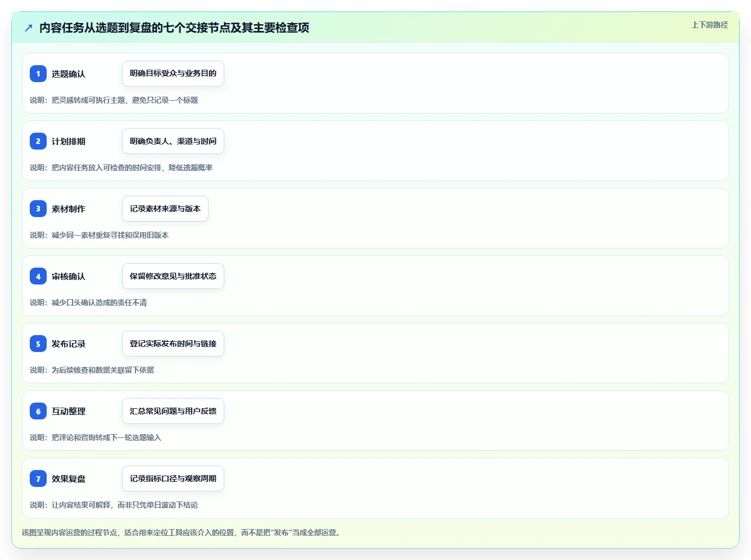This screenshot has height=560, width=751.
Task: Click the number 7 badge for 效果复盘
Action: point(38,478)
